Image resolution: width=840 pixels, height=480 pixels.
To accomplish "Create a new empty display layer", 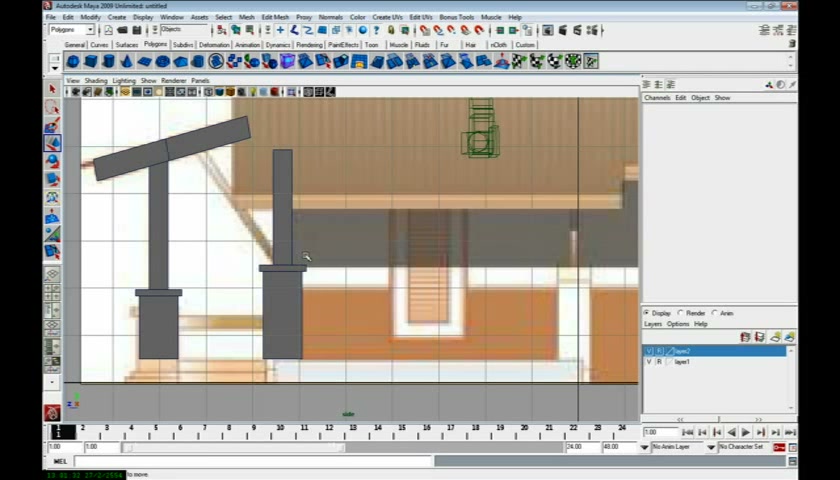I will coord(776,337).
